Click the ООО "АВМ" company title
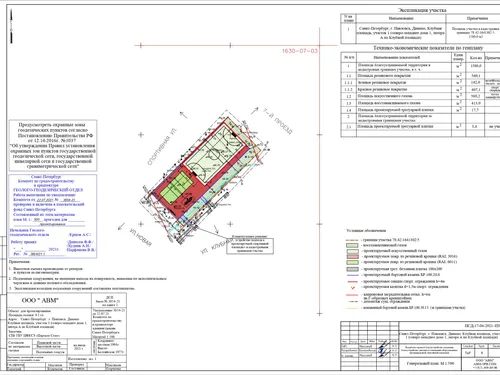Screen dimensions: 500x375 [x=40, y=300]
